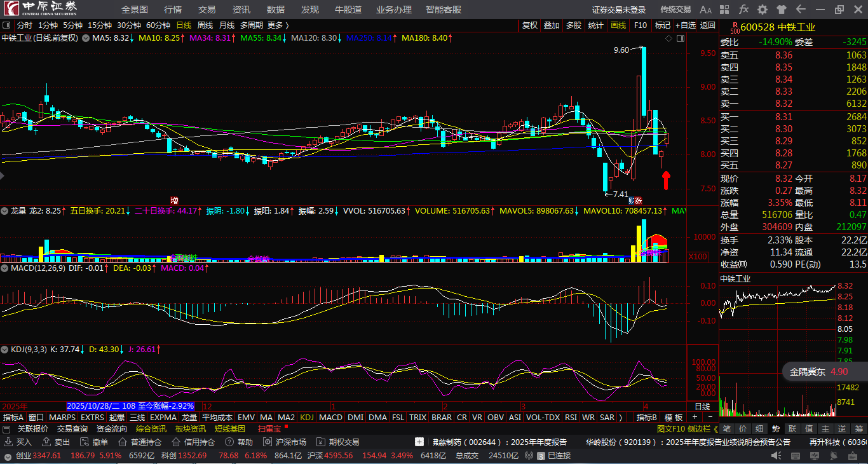
Task: Open the 扫雷宝 link
Action: click(270, 428)
